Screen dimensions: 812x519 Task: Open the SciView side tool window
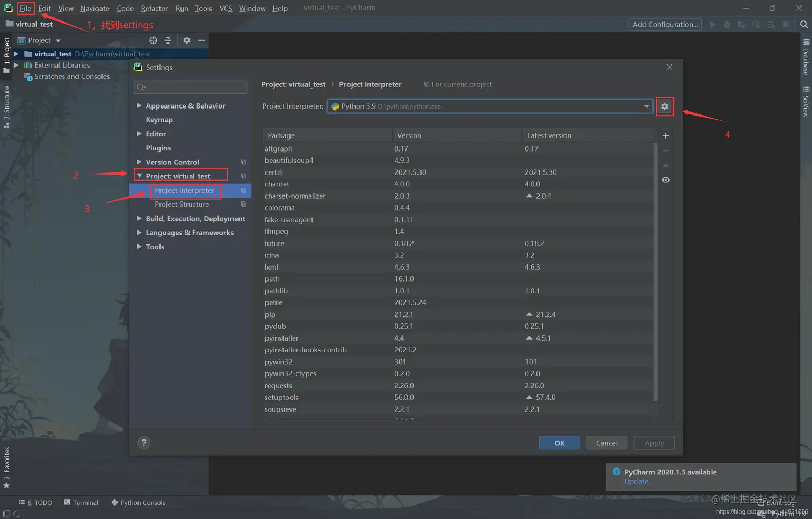[x=806, y=102]
